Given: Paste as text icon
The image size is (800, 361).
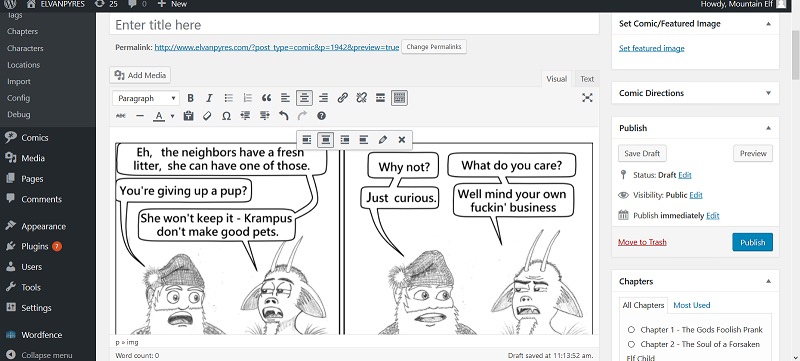Looking at the screenshot, I should point(188,116).
